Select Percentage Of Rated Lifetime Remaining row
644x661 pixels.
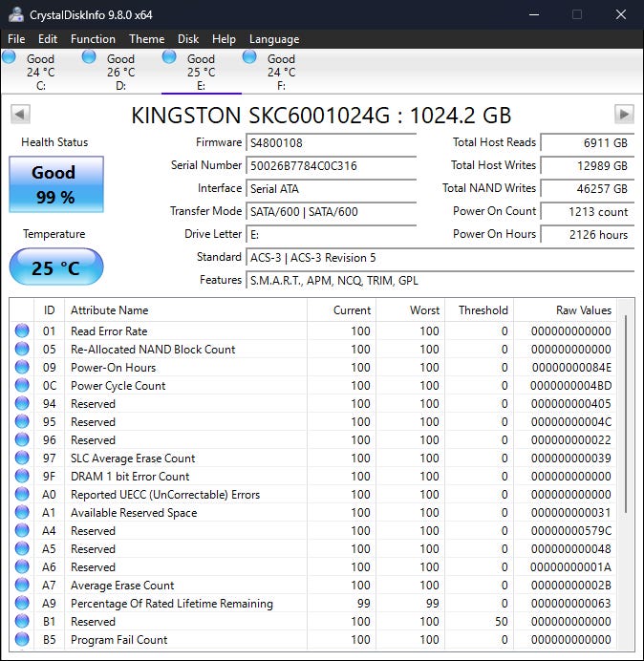(x=172, y=604)
